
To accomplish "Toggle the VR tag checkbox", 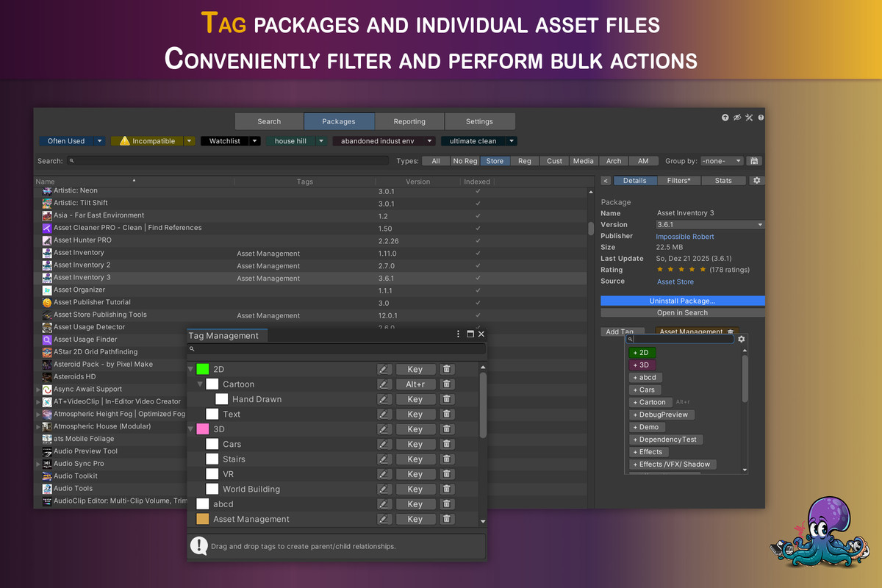I will (211, 473).
